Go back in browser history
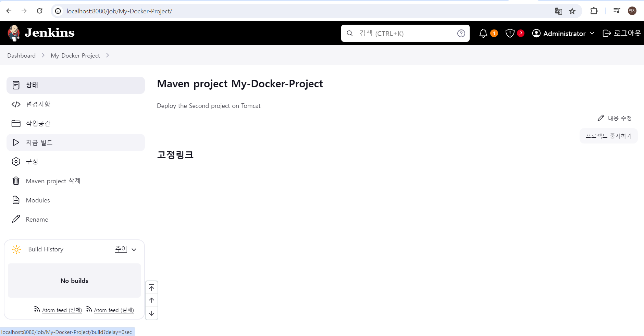The height and width of the screenshot is (336, 644). pyautogui.click(x=9, y=11)
